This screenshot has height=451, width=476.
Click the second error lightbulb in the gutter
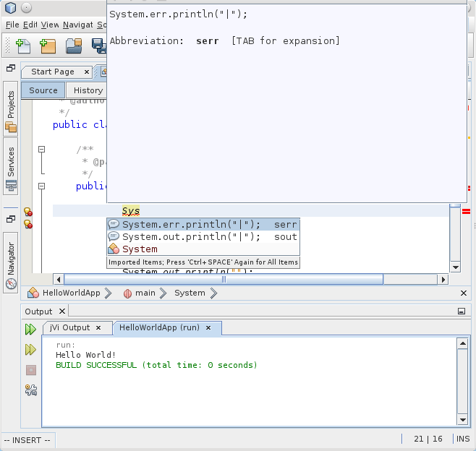[28, 224]
